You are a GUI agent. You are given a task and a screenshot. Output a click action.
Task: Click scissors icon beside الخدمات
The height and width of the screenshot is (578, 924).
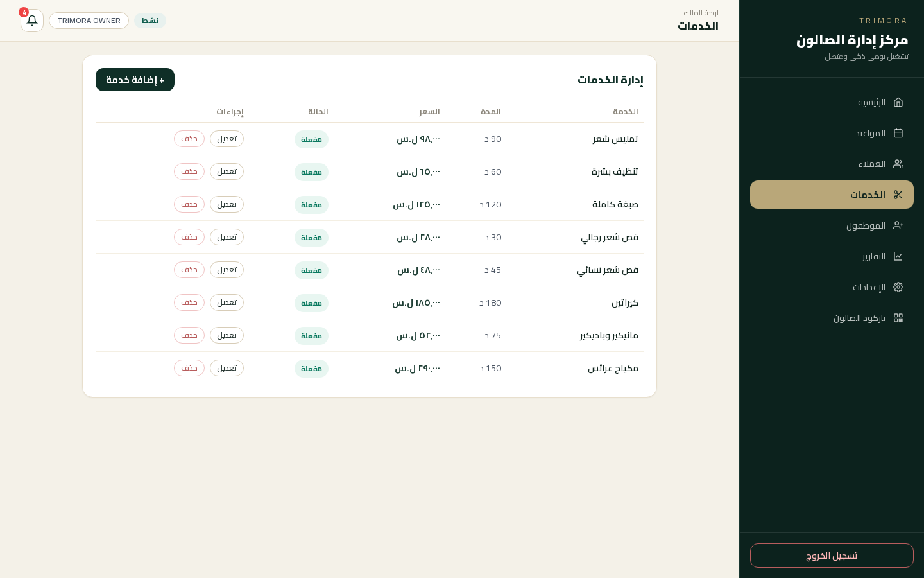click(x=898, y=195)
